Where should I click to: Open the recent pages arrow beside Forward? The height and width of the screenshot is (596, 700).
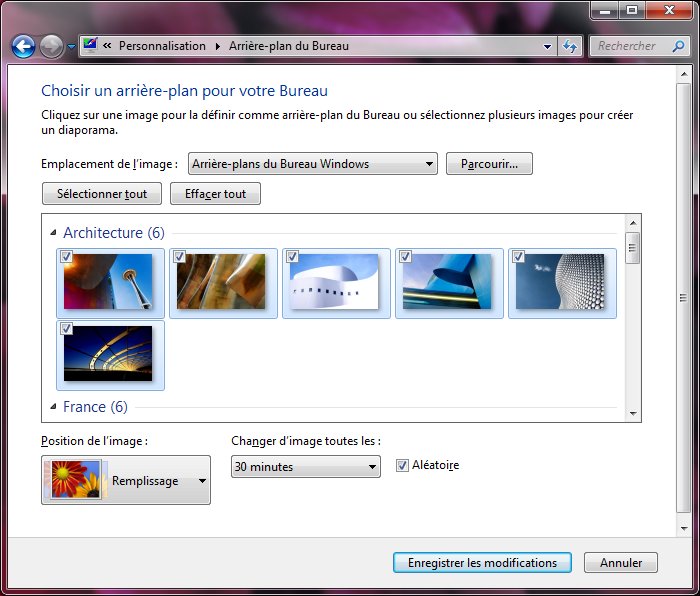(71, 46)
